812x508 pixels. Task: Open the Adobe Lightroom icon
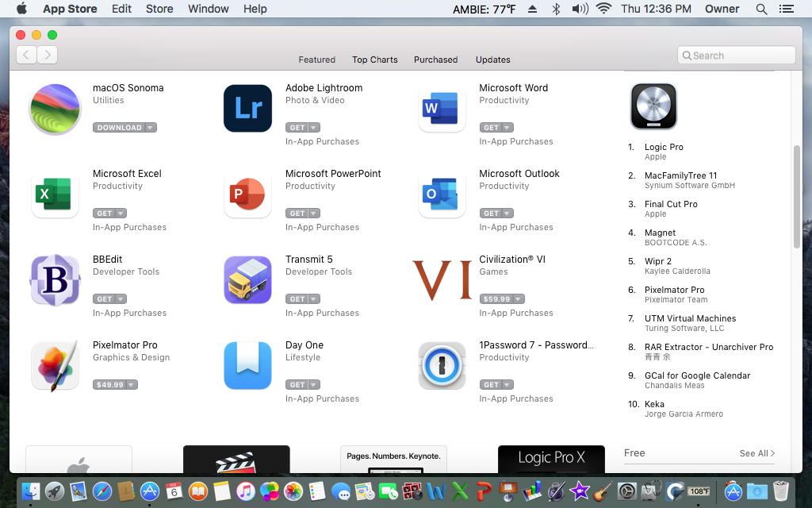(x=247, y=108)
